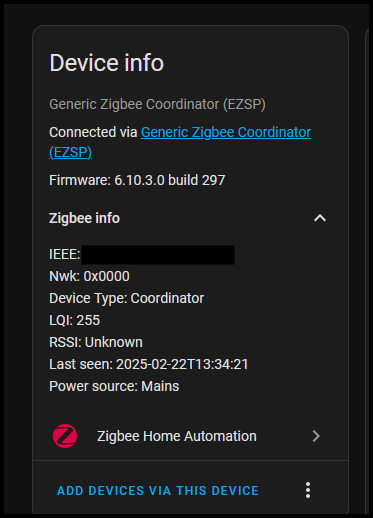373x518 pixels.
Task: Click the right chevron beside Zigbee Home Automation
Action: coord(316,436)
